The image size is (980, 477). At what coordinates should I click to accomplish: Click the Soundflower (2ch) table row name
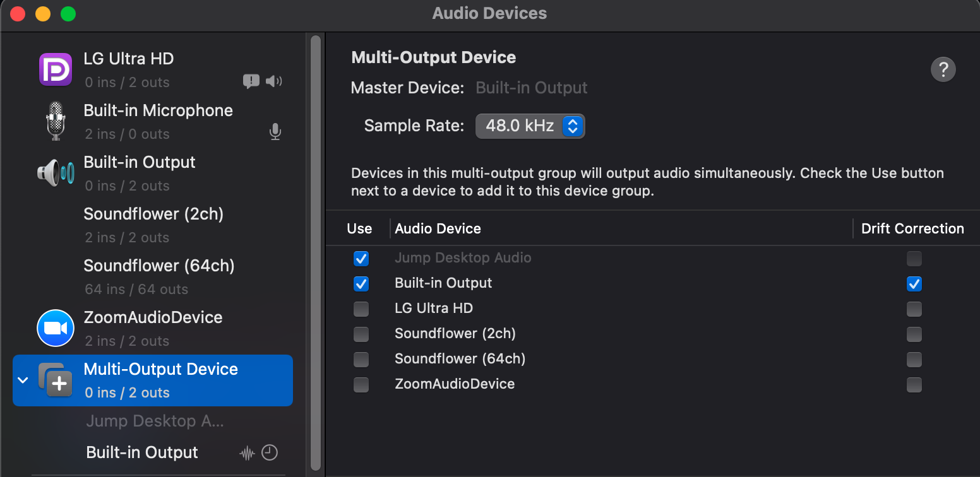pyautogui.click(x=455, y=333)
